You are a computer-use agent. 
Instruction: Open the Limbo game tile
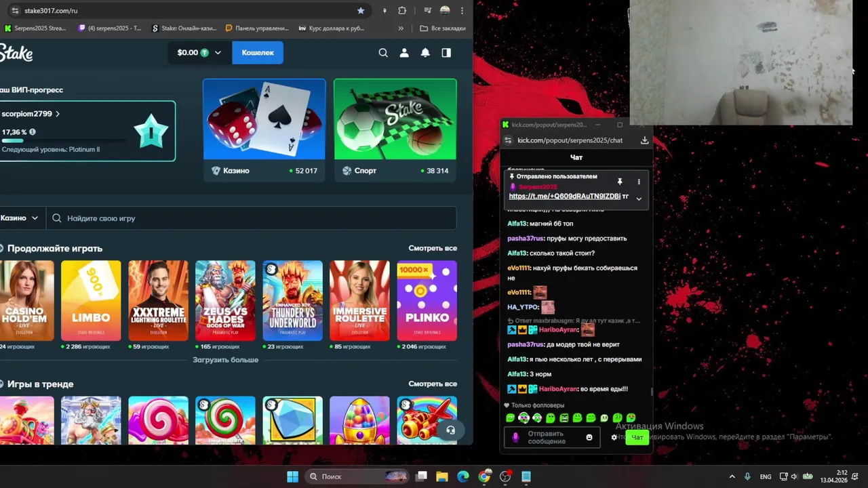91,300
